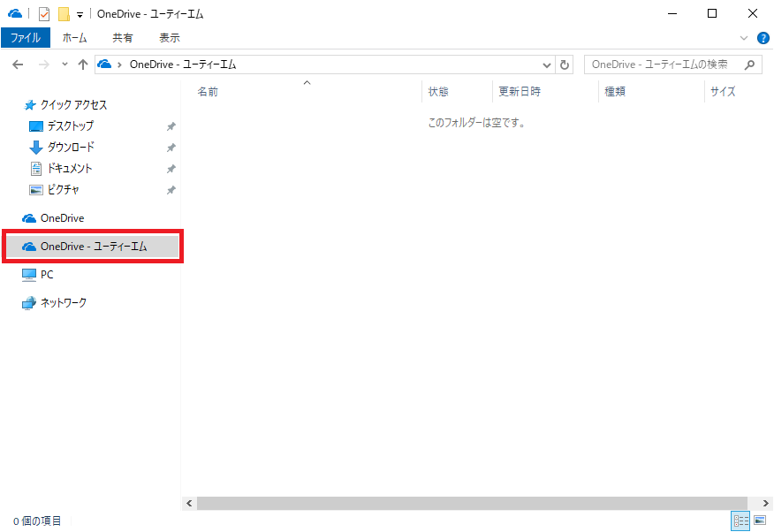Refresh the folder with the refresh button
This screenshot has height=532, width=774.
(x=565, y=65)
